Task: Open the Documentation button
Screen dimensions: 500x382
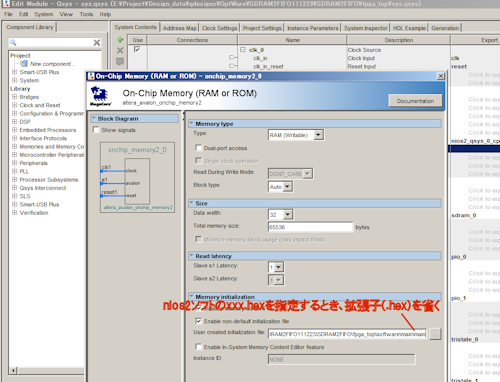Action: click(415, 101)
